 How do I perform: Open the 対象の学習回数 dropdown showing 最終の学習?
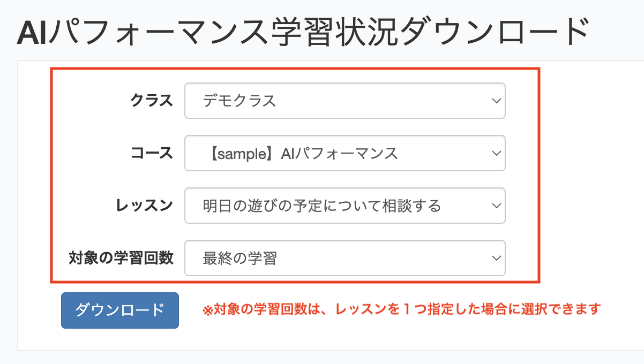click(345, 258)
